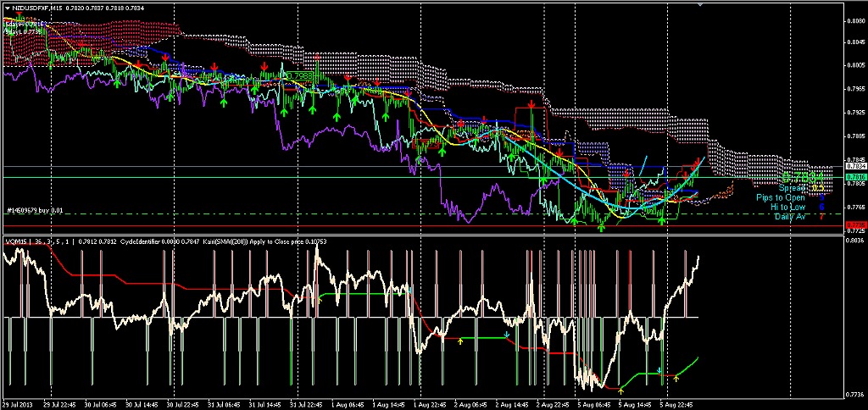This screenshot has width=868, height=410.
Task: Click the large green 0.7834 price display
Action: 803,177
